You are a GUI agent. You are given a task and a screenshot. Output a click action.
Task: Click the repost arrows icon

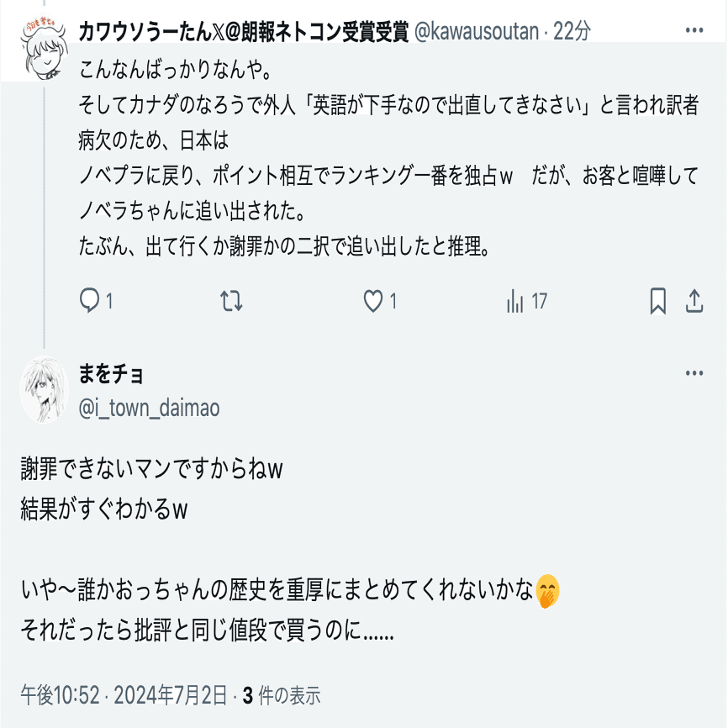(232, 301)
